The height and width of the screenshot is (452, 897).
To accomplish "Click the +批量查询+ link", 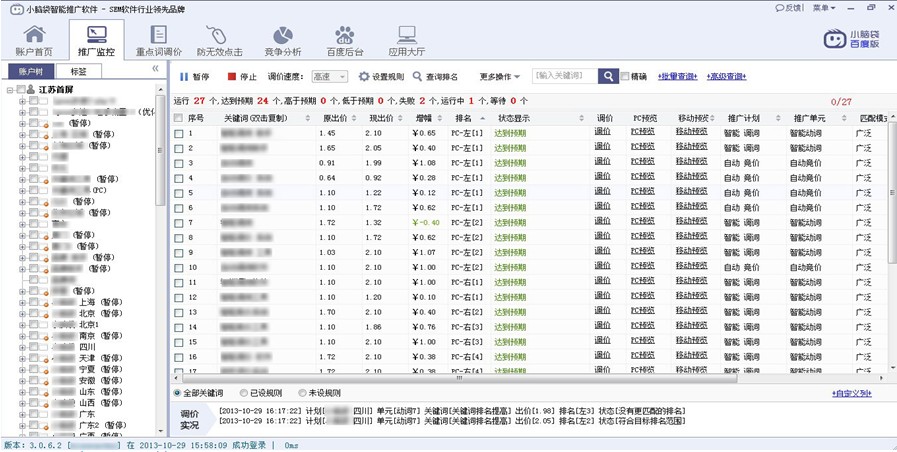I will pyautogui.click(x=679, y=77).
